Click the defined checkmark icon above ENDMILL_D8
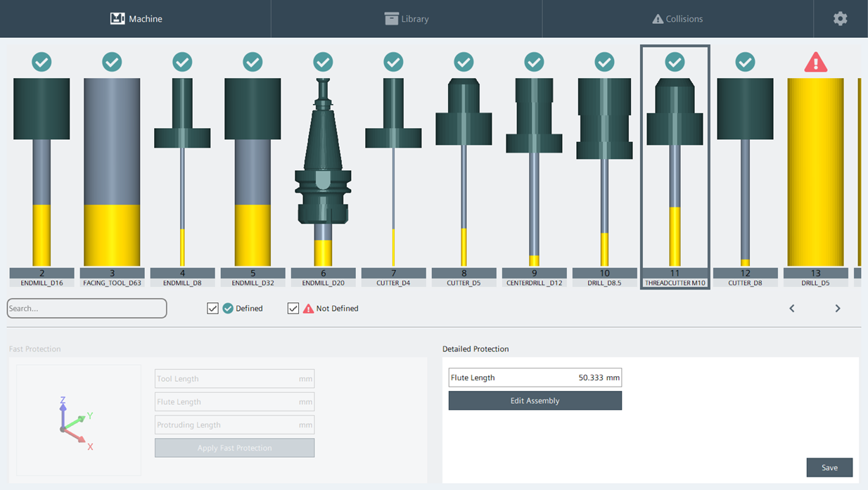The image size is (868, 490). pyautogui.click(x=182, y=62)
